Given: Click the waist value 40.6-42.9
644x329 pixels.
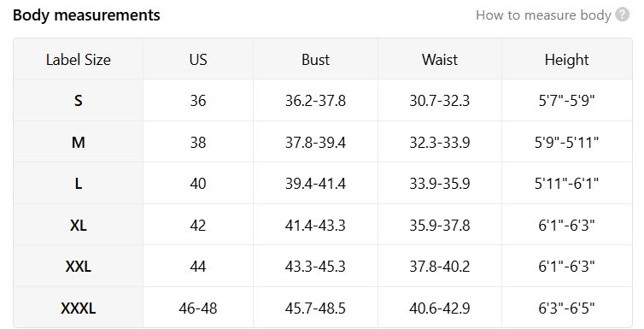Looking at the screenshot, I should click(x=440, y=308).
